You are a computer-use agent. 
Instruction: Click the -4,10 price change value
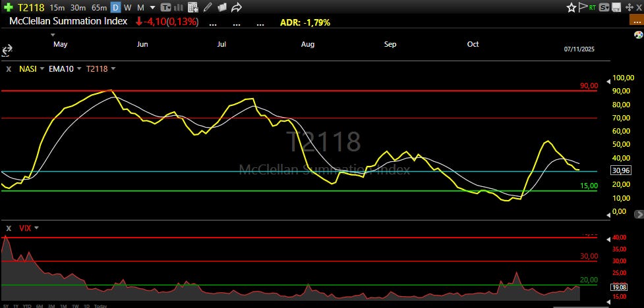point(154,22)
